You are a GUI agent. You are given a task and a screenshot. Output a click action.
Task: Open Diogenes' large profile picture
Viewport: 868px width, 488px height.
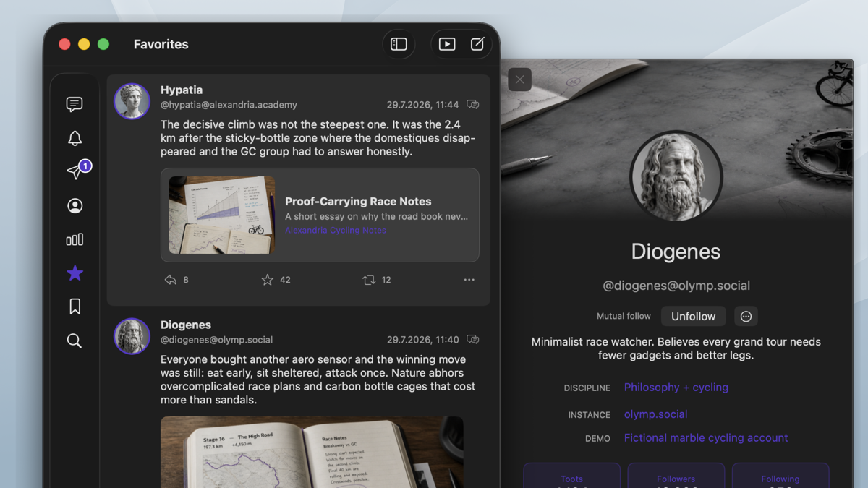point(676,177)
